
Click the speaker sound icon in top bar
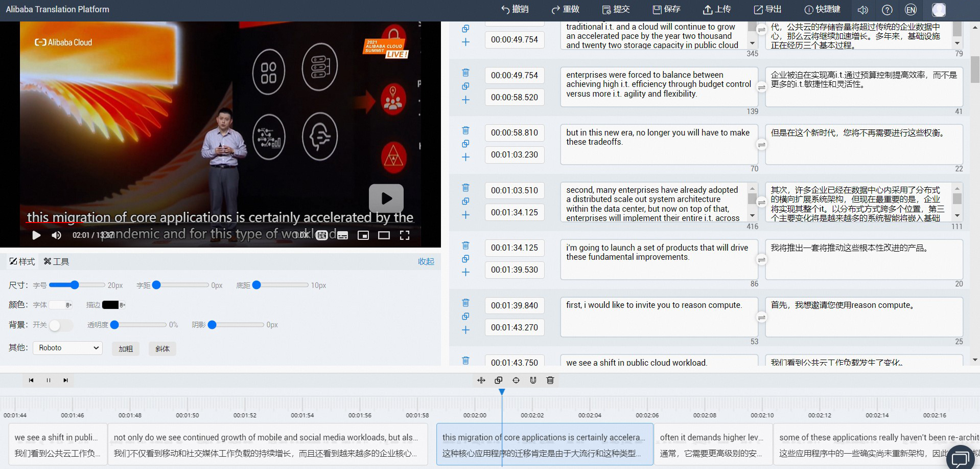[x=862, y=10]
